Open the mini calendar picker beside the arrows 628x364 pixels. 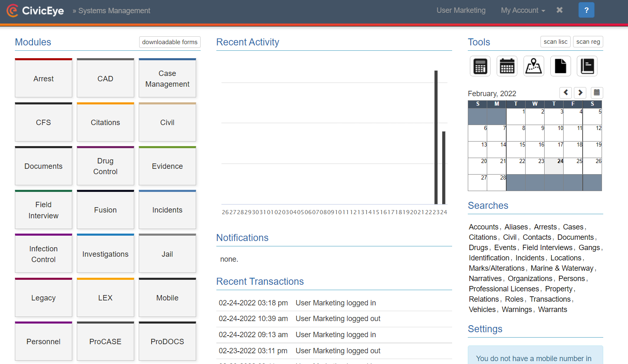[x=597, y=92]
